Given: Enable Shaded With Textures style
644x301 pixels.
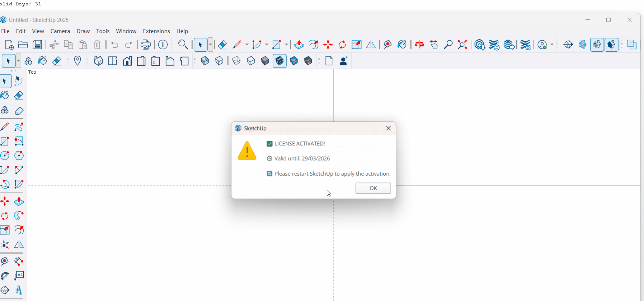Looking at the screenshot, I should click(x=279, y=61).
